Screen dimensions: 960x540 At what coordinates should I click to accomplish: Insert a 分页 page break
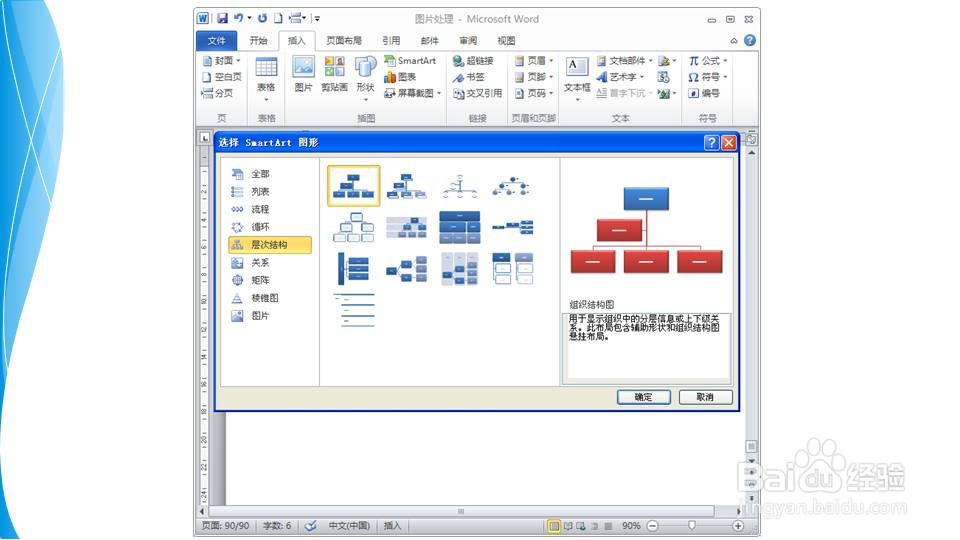coord(217,93)
